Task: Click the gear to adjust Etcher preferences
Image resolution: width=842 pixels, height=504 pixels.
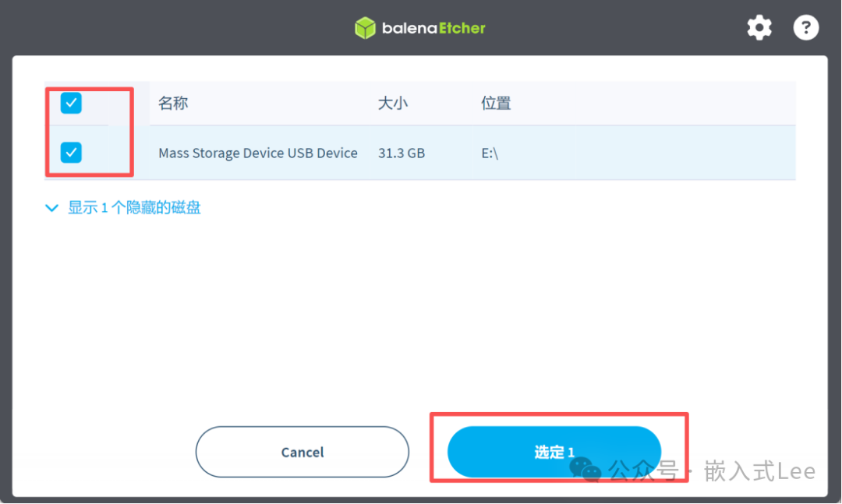Action: pos(759,27)
